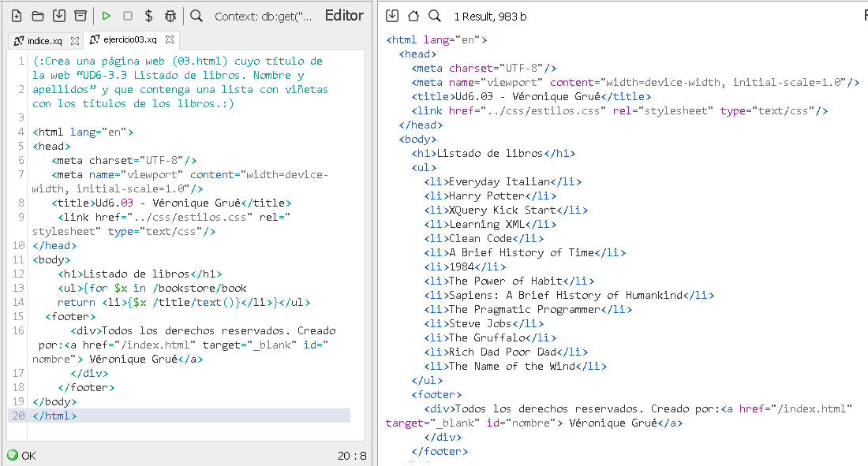The width and height of the screenshot is (868, 466).
Task: Open external variables dollar icon
Action: tap(148, 16)
